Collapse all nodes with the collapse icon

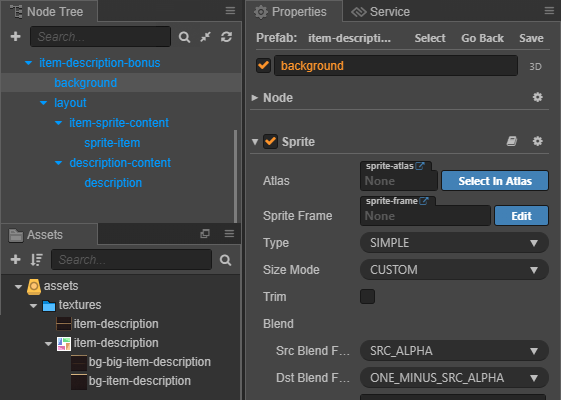pos(205,36)
